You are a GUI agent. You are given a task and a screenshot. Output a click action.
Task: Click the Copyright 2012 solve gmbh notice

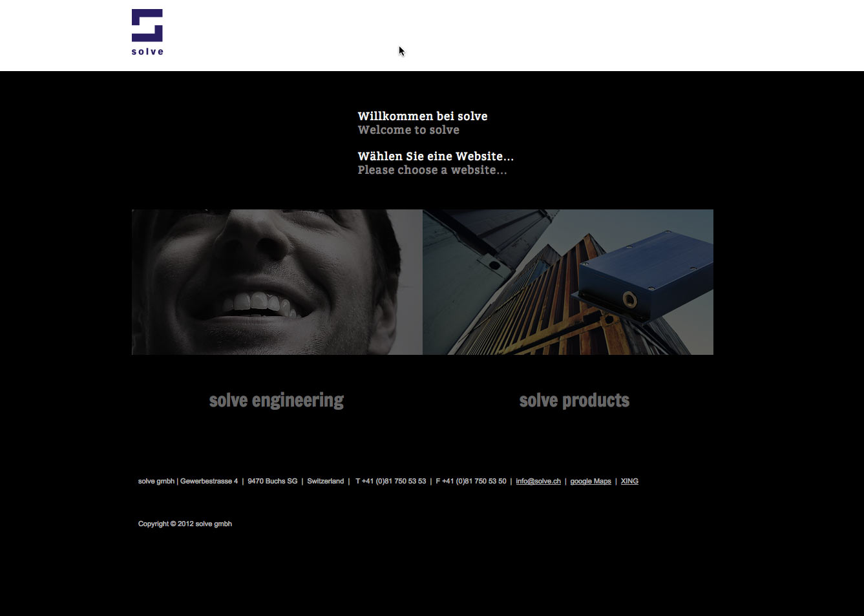[x=185, y=524]
